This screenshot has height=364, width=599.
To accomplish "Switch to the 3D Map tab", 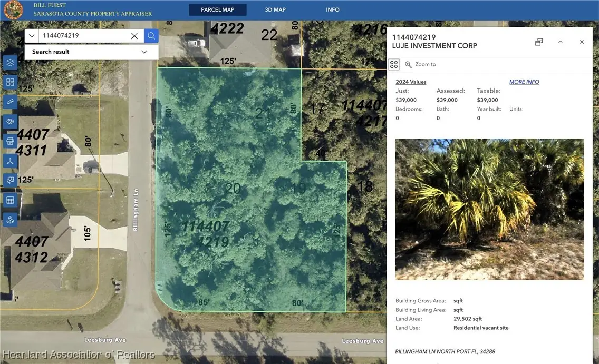I will pyautogui.click(x=275, y=9).
